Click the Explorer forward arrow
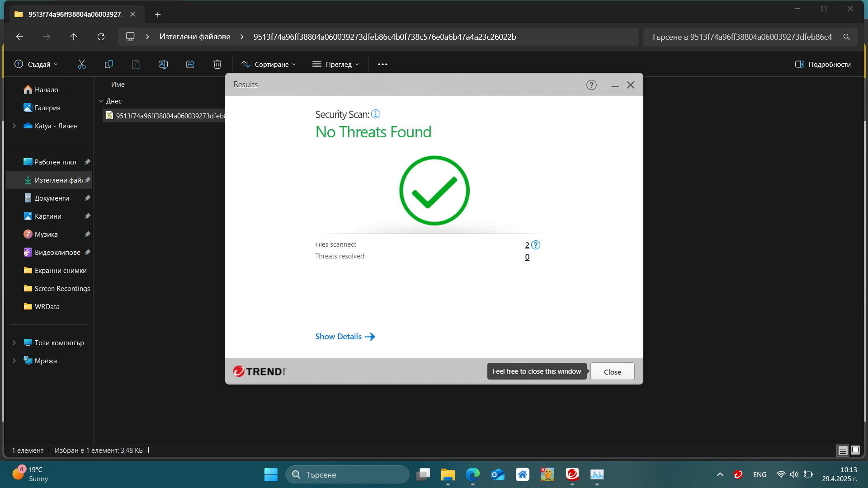The width and height of the screenshot is (868, 488). point(47,37)
